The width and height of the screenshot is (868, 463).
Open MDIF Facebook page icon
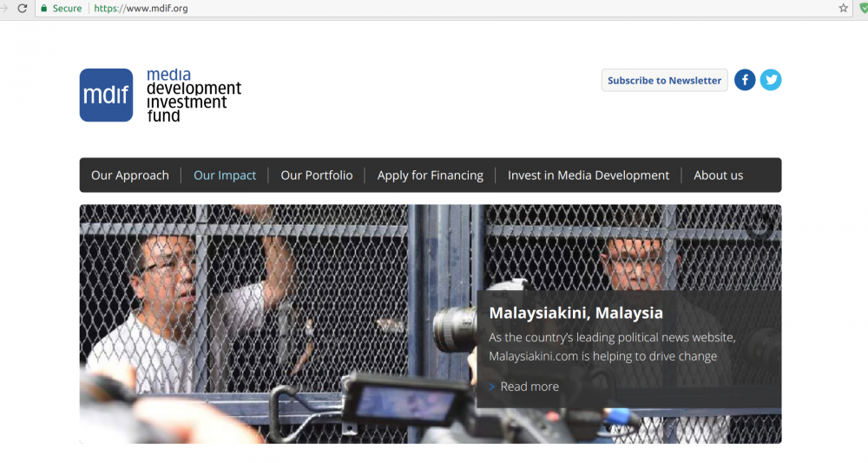(745, 80)
